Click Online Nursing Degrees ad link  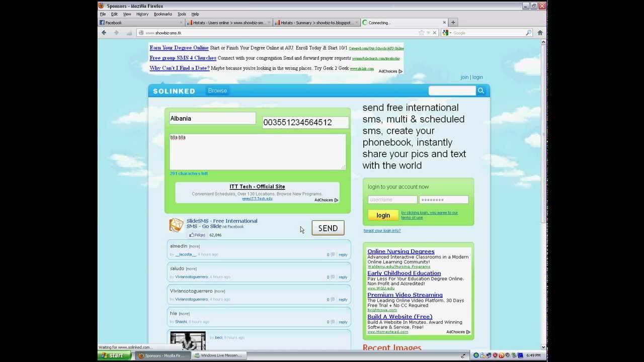coord(400,251)
